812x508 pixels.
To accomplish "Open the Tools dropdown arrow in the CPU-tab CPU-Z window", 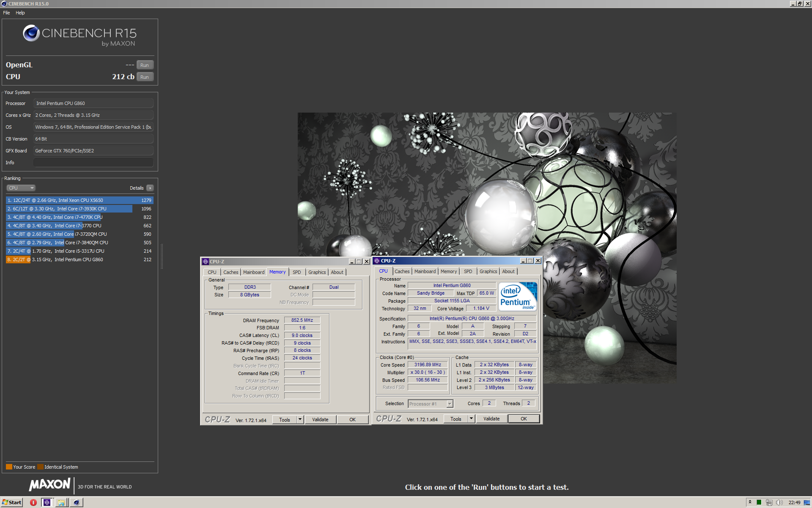I will (471, 419).
